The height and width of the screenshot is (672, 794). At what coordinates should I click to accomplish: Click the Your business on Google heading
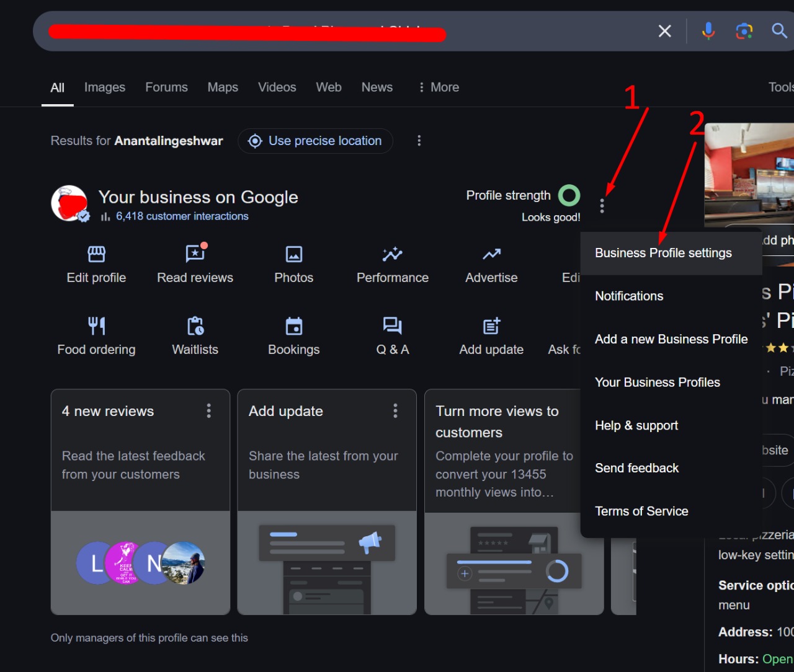tap(198, 197)
